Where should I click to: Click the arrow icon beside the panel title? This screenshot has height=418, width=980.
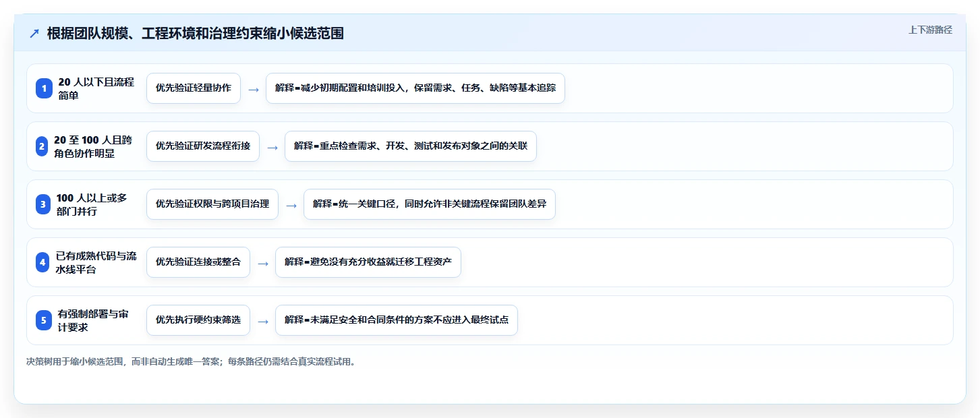[x=34, y=34]
